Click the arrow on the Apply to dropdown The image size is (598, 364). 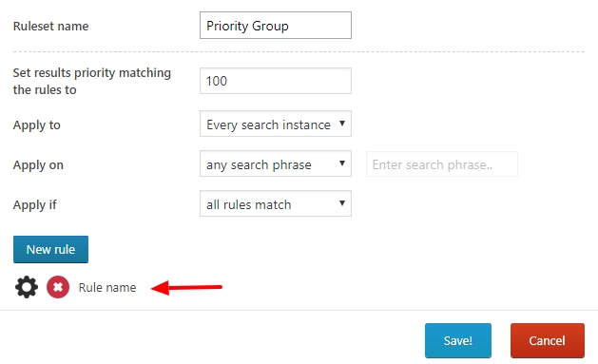[342, 124]
